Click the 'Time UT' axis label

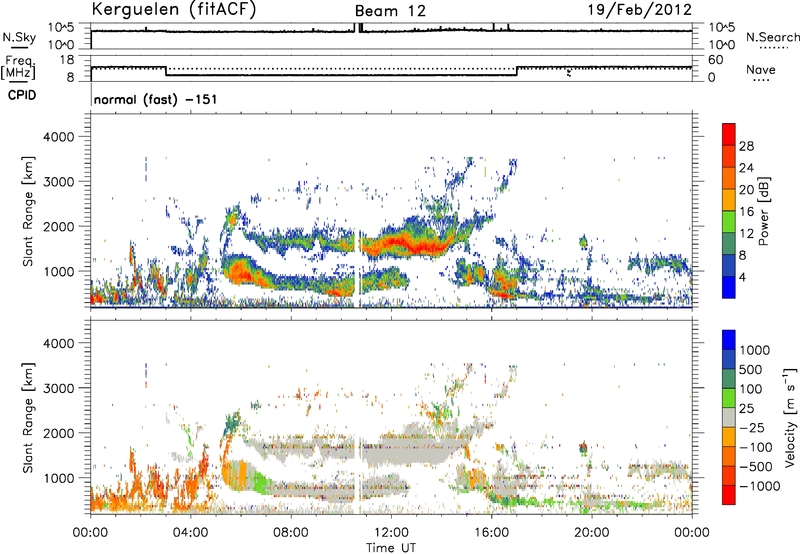point(391,548)
